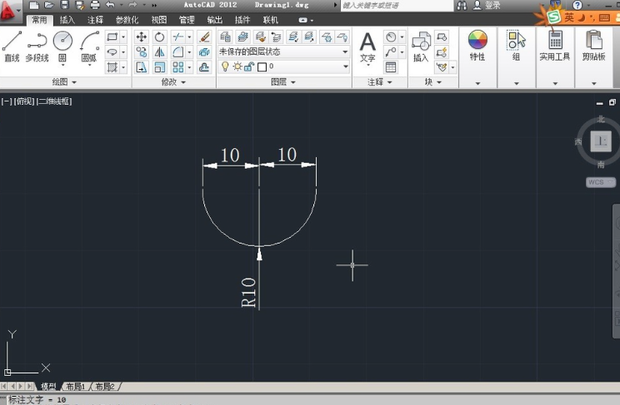Click the Undo arrow in quick access toolbar
The height and width of the screenshot is (405, 620).
click(x=110, y=5)
